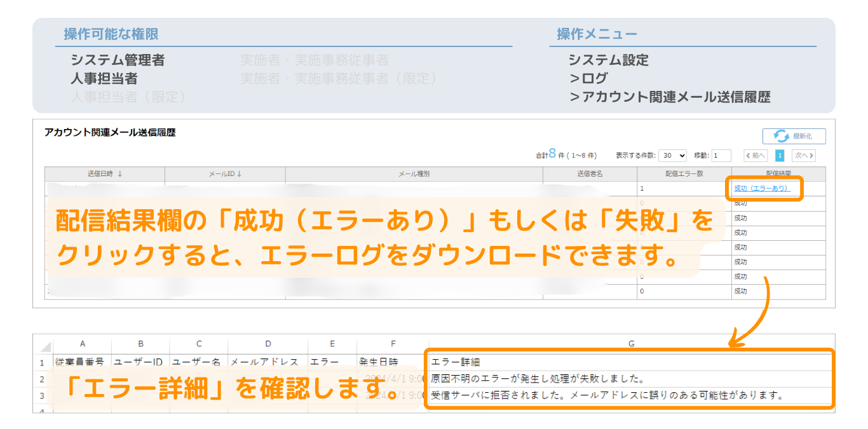Click the メール種別 column header
The image size is (868, 429).
point(415,174)
